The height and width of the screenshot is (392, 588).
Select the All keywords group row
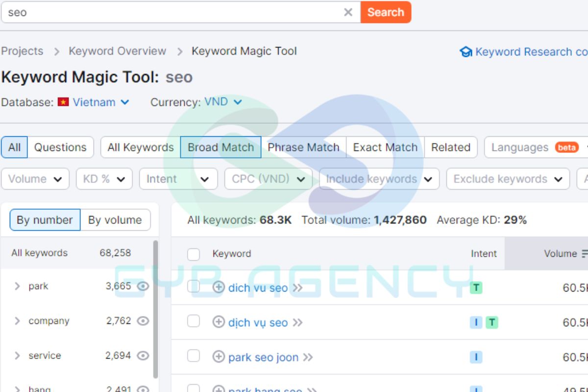[x=76, y=253]
